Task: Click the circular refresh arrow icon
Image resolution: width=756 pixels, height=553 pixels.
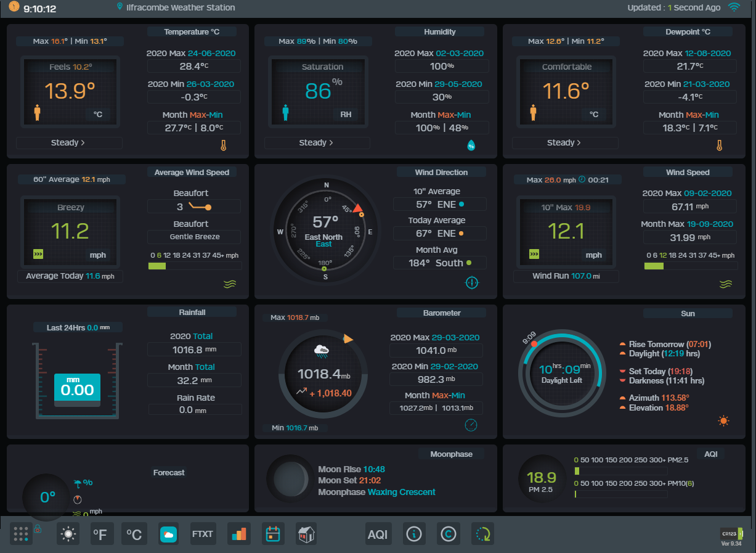Action: 483,534
